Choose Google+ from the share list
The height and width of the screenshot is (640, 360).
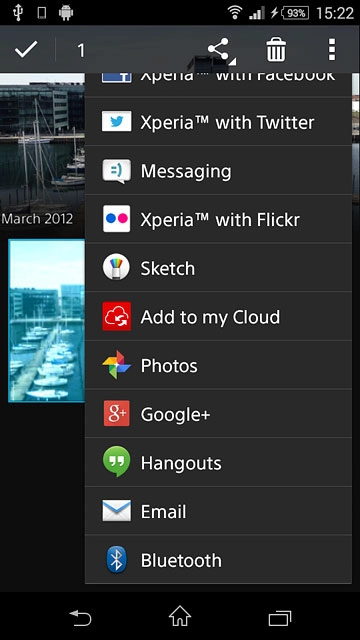tap(218, 414)
